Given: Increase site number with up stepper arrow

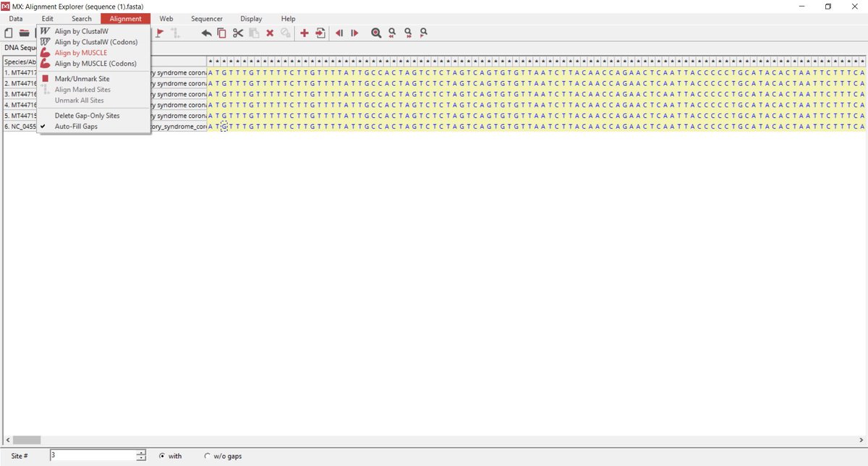Looking at the screenshot, I should point(141,453).
